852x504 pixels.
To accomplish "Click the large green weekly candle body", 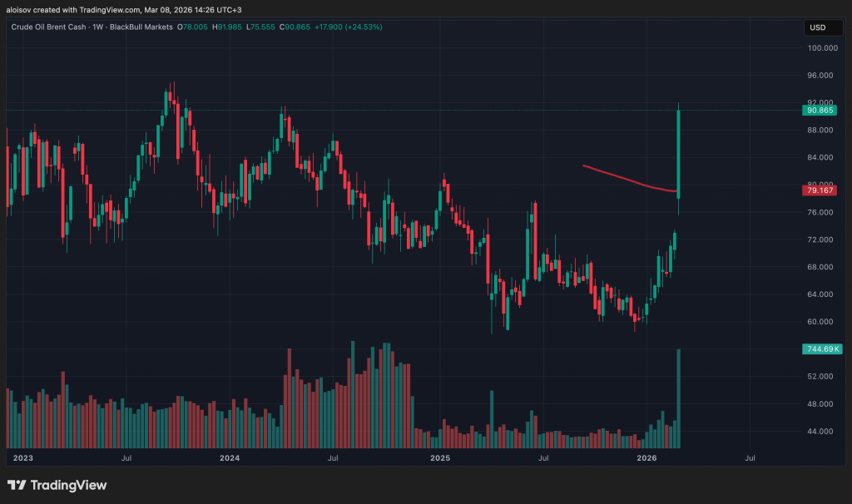I will pos(679,154).
